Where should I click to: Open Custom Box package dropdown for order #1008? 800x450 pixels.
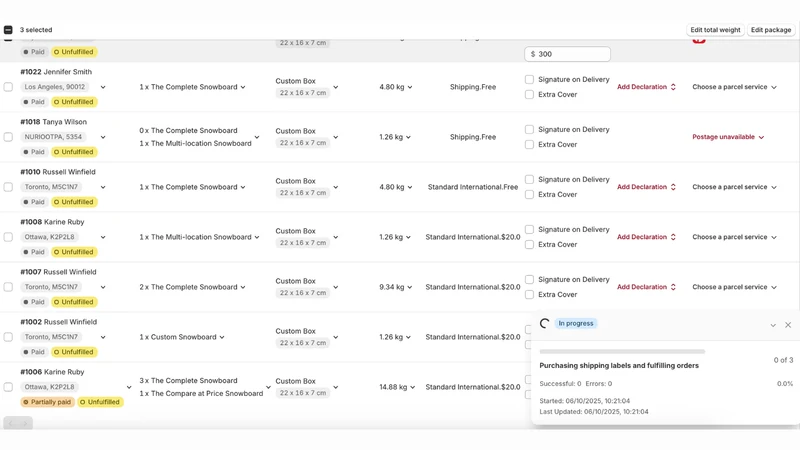click(x=336, y=237)
